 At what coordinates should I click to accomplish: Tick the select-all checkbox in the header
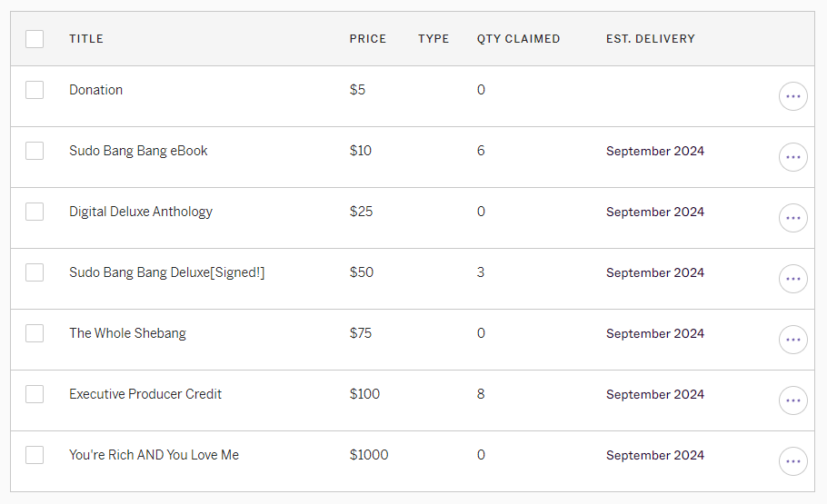tap(35, 39)
